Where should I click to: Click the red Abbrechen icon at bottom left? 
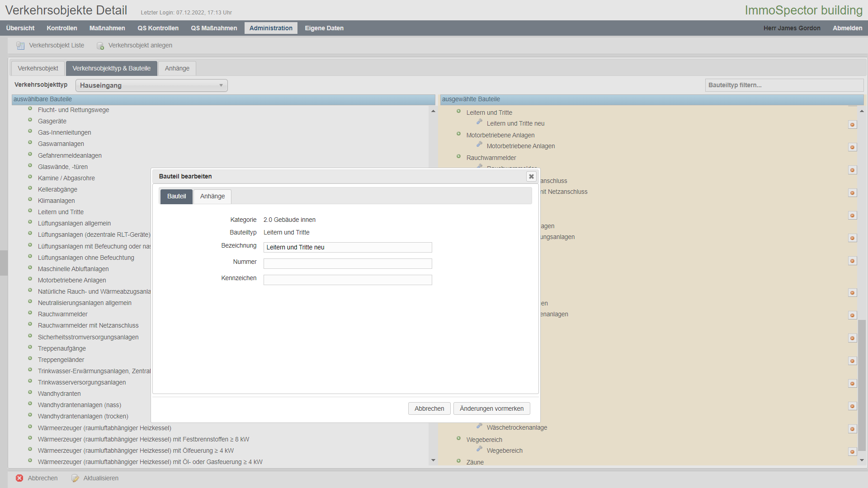tap(19, 478)
